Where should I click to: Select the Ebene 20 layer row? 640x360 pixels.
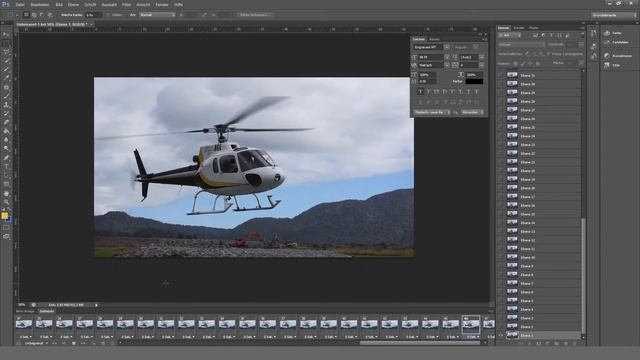tap(540, 171)
